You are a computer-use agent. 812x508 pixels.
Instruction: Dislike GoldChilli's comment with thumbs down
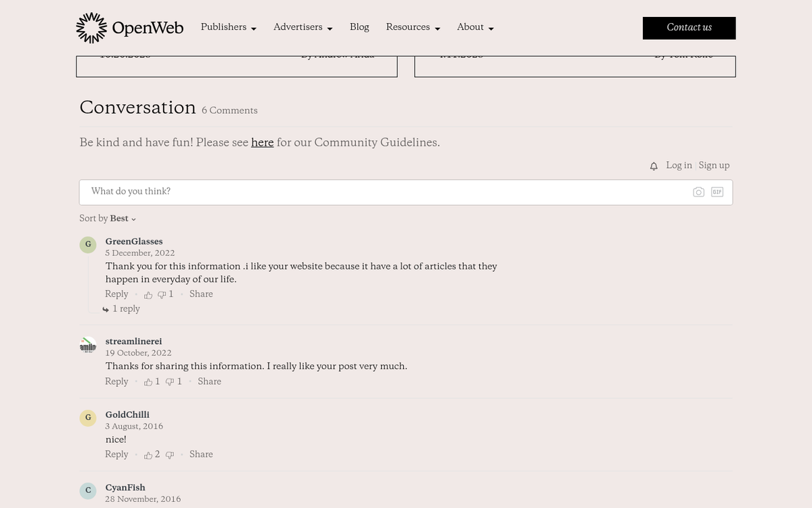click(170, 454)
